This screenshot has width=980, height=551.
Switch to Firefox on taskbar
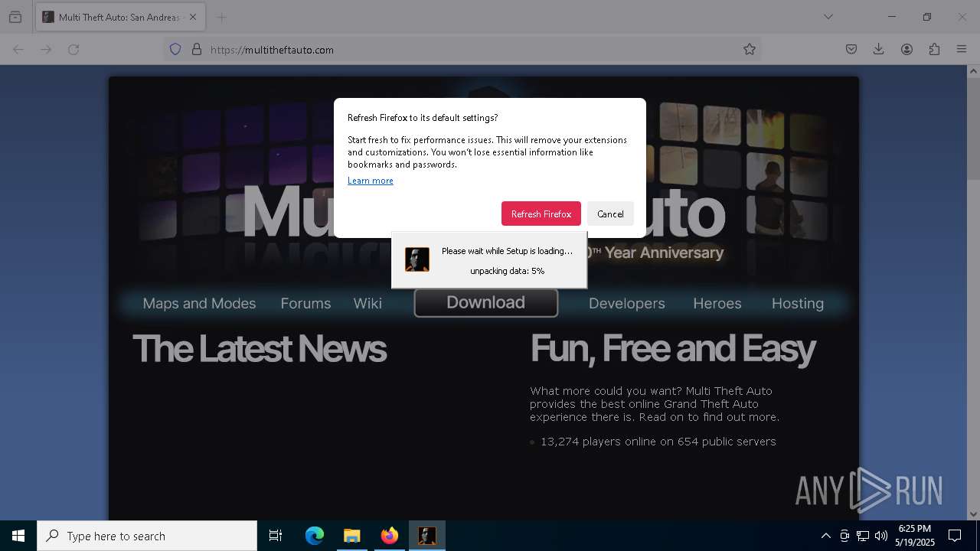point(389,536)
